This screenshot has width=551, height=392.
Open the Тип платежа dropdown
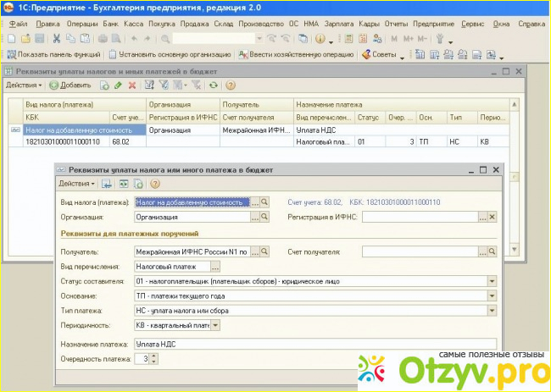(491, 310)
